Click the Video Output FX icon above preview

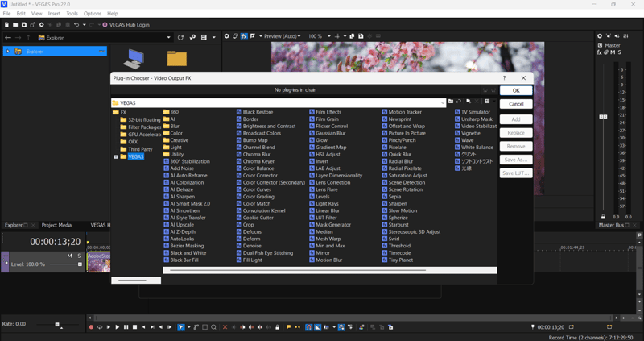(244, 36)
